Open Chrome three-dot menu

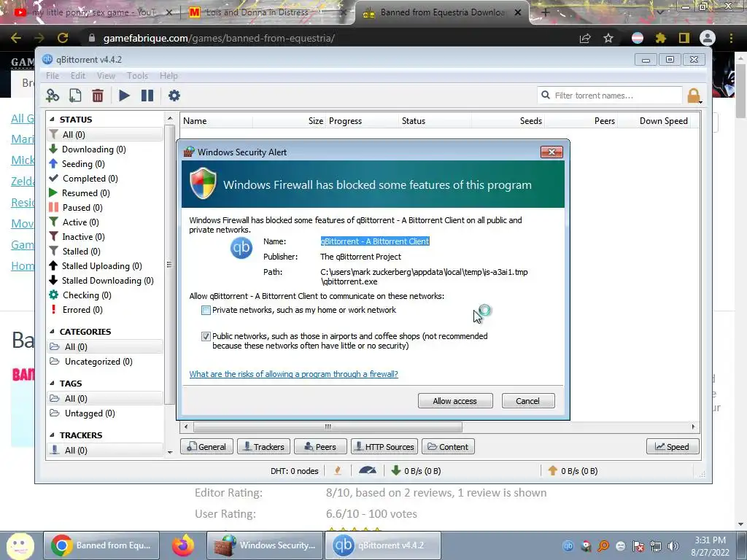(731, 38)
